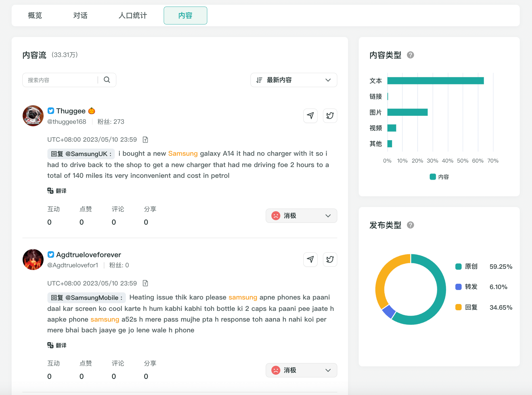Switch to the 概览 tab

tap(35, 16)
